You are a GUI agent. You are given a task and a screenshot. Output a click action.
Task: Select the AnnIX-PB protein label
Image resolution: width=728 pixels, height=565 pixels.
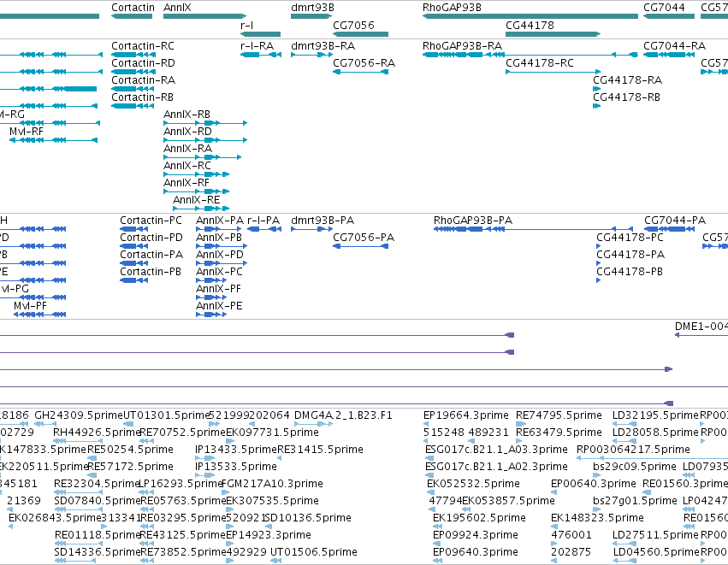point(219,238)
